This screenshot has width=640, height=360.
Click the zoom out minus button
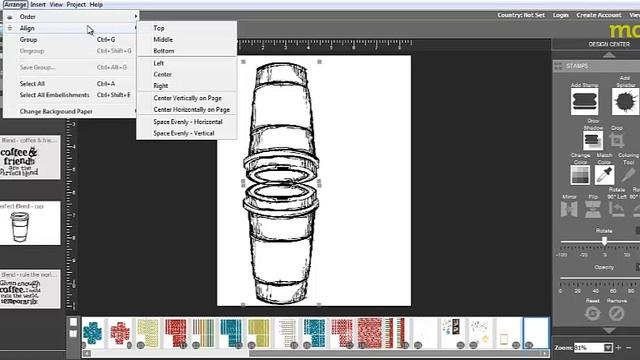[x=629, y=348]
